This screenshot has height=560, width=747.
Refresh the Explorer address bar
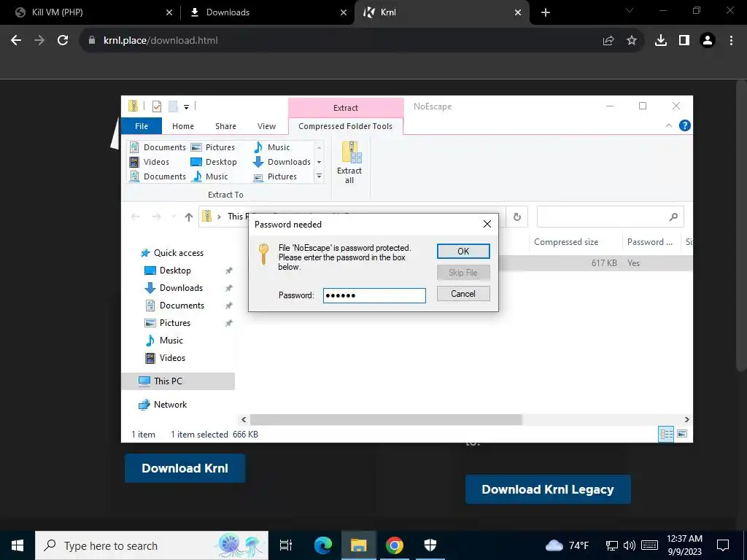pyautogui.click(x=517, y=217)
